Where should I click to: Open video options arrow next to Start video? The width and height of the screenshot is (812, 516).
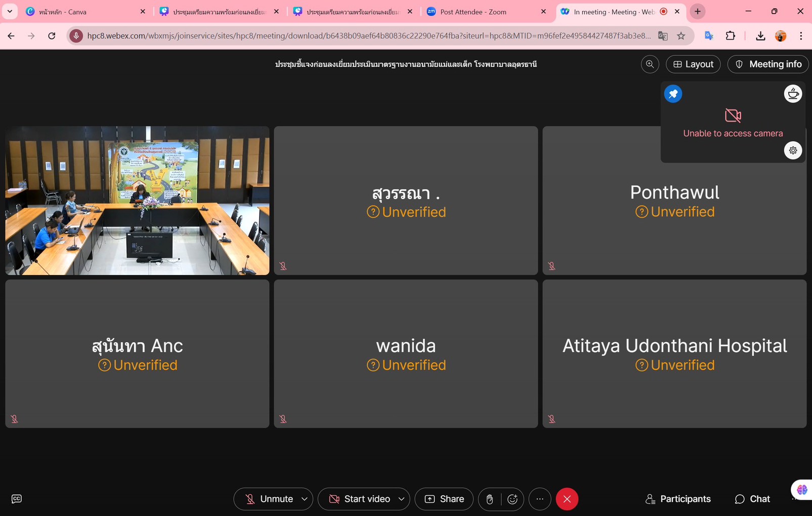pos(402,499)
